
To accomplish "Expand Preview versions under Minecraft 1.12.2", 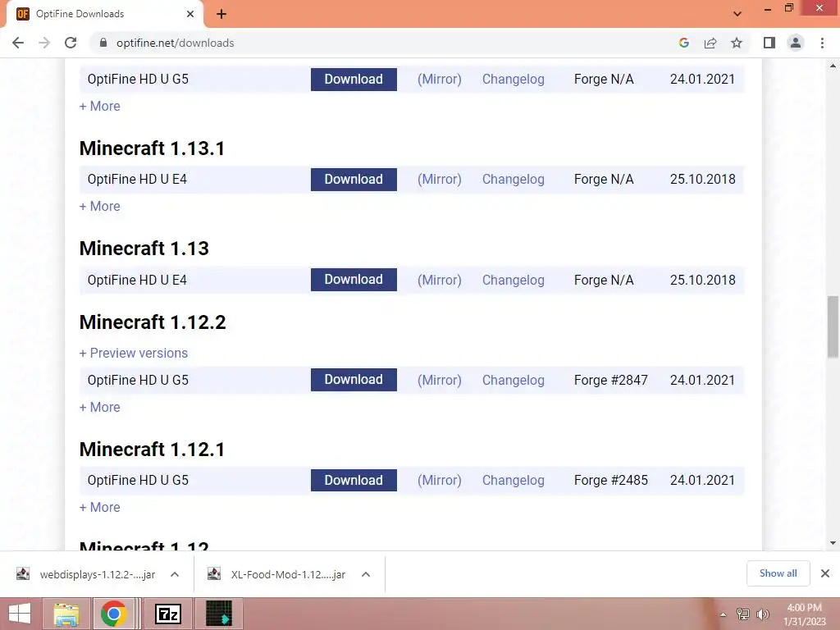I will [134, 353].
